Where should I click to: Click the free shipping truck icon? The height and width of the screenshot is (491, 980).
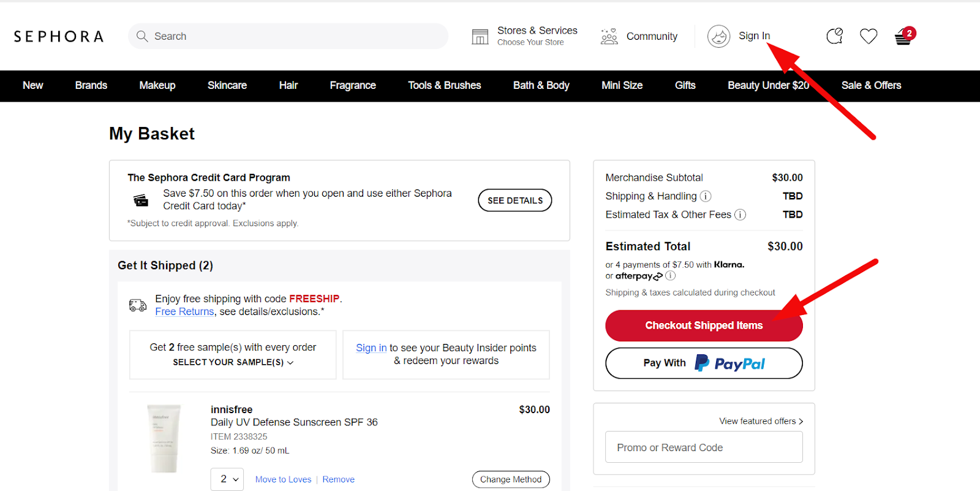point(138,305)
